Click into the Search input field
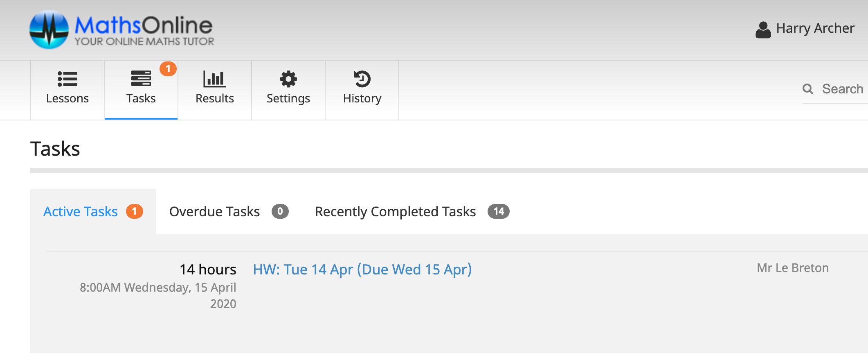This screenshot has width=868, height=358. point(843,89)
